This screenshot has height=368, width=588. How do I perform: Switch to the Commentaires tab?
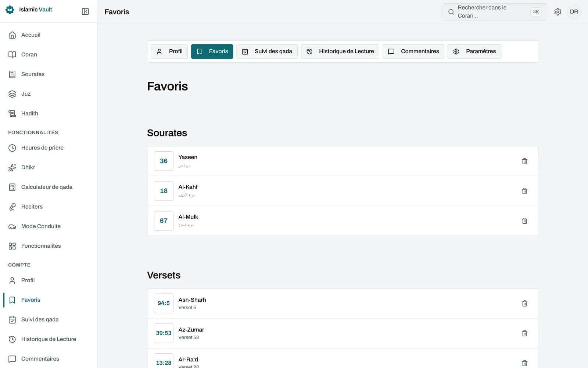click(x=413, y=52)
